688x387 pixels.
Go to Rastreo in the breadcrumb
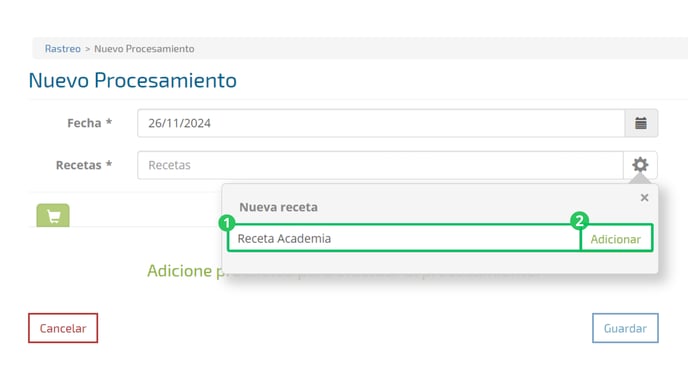pos(63,49)
